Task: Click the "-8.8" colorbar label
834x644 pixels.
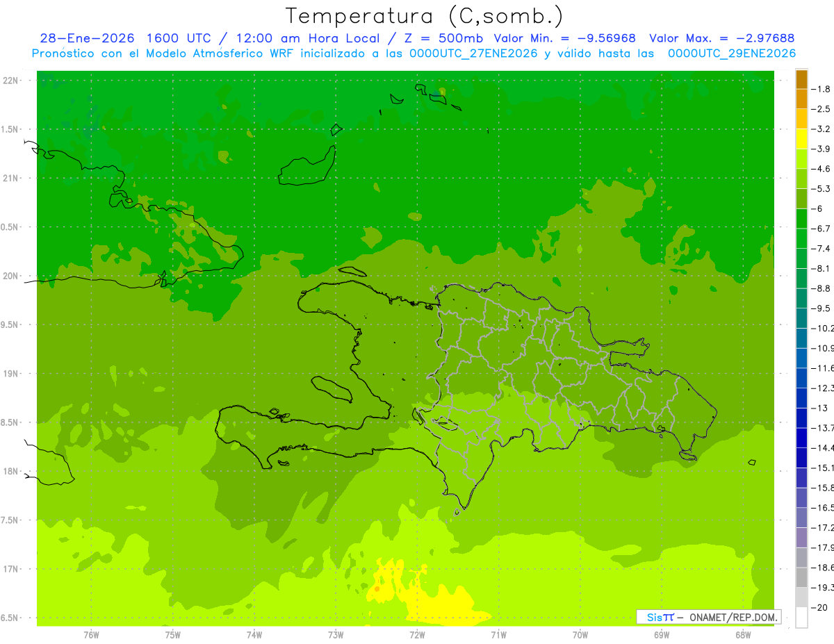Action: [822, 288]
